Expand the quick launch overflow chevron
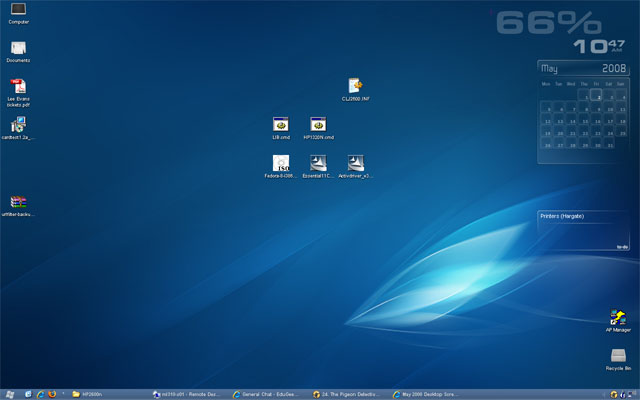This screenshot has height=400, width=640. point(63,394)
